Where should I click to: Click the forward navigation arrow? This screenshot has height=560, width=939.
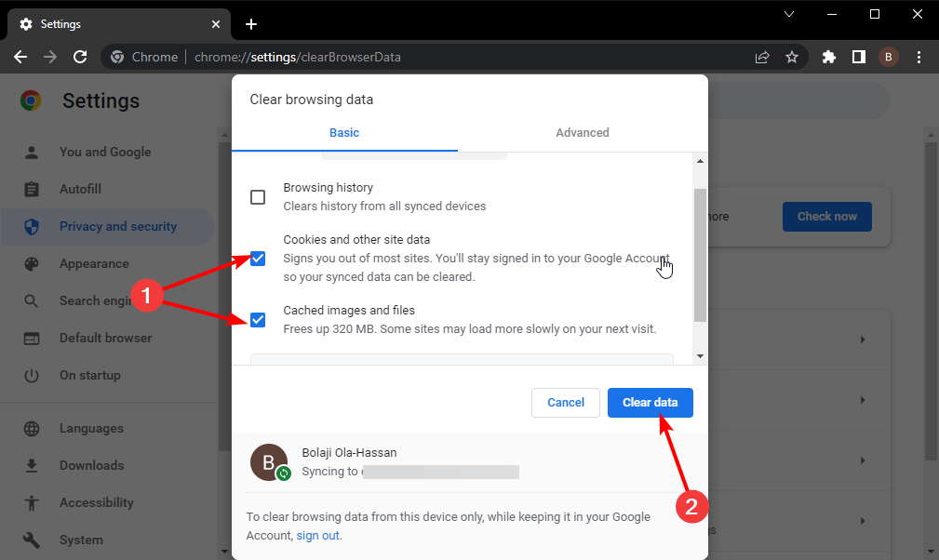50,57
